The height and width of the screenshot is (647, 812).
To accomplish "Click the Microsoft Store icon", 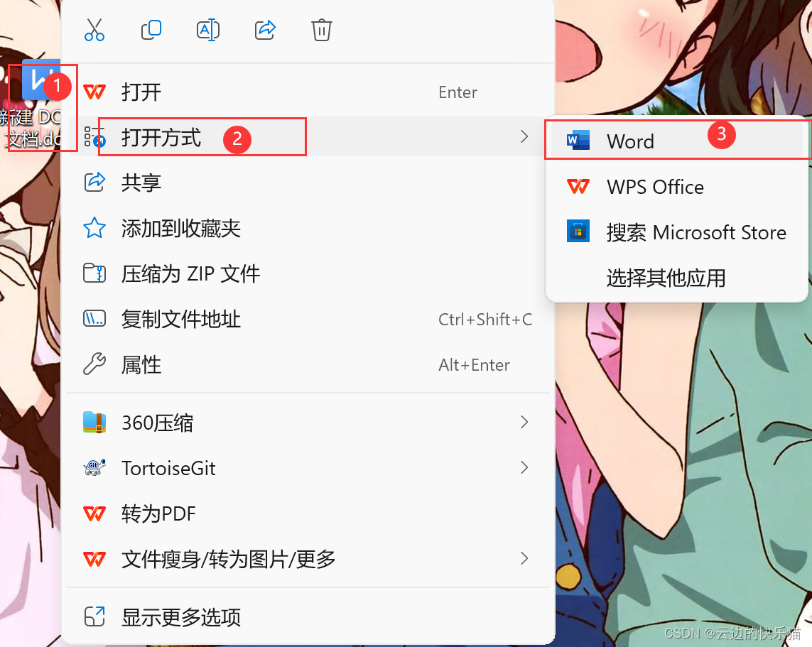I will (x=578, y=232).
